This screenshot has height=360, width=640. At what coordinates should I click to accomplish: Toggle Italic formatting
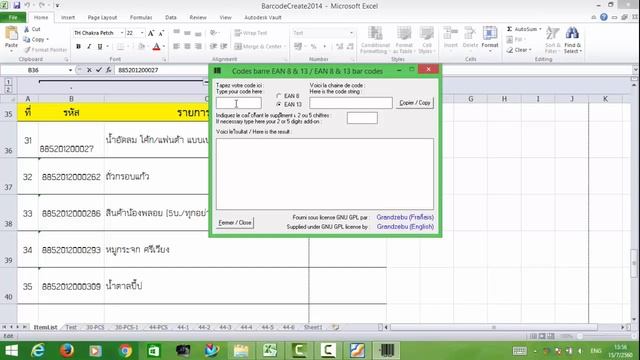(89, 47)
